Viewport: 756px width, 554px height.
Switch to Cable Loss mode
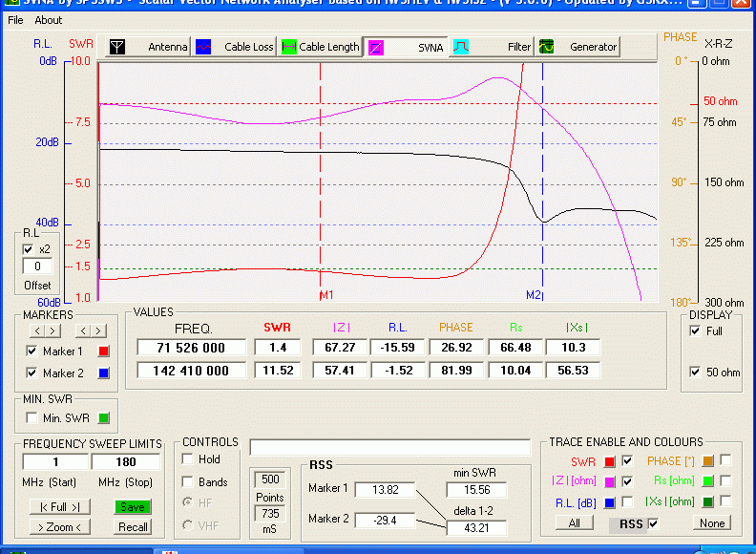tap(235, 46)
